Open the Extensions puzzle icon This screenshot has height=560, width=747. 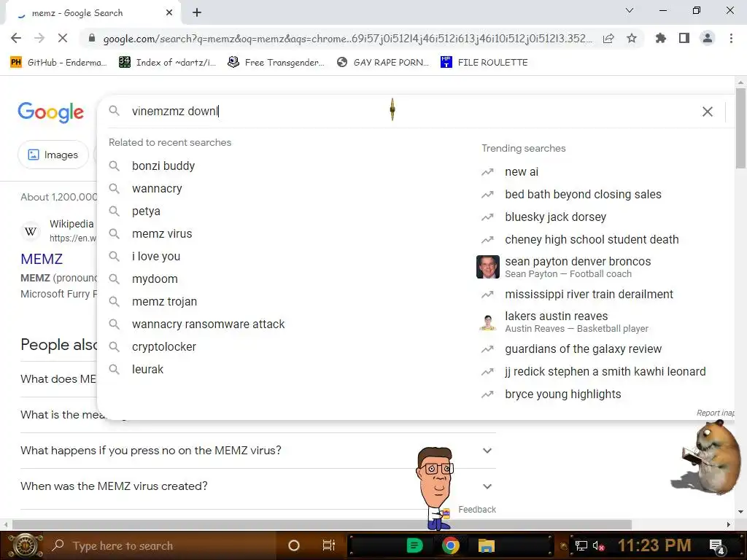[x=660, y=38]
